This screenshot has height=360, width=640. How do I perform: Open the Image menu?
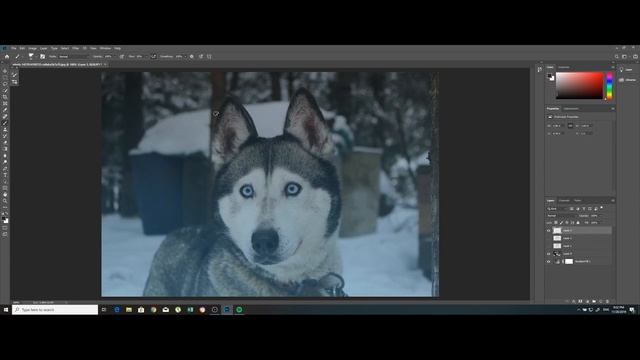[32, 48]
